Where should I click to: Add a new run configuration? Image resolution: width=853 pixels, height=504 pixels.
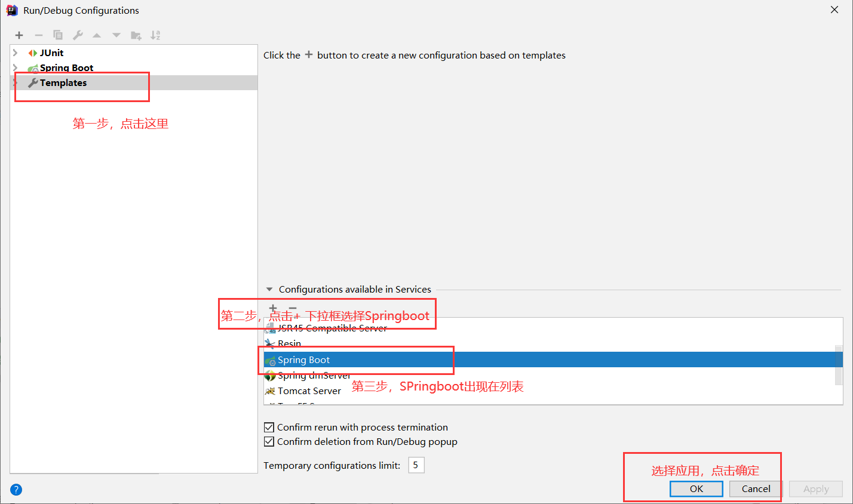pos(19,35)
